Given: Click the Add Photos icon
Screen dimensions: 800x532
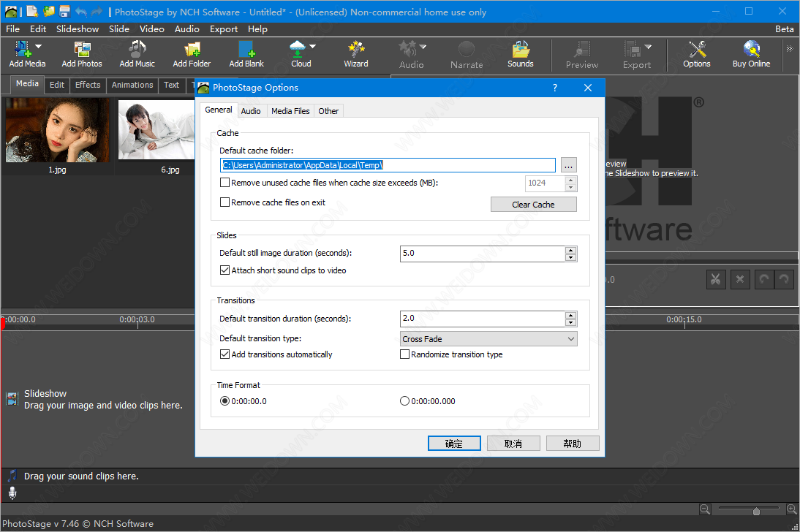Looking at the screenshot, I should coord(82,49).
